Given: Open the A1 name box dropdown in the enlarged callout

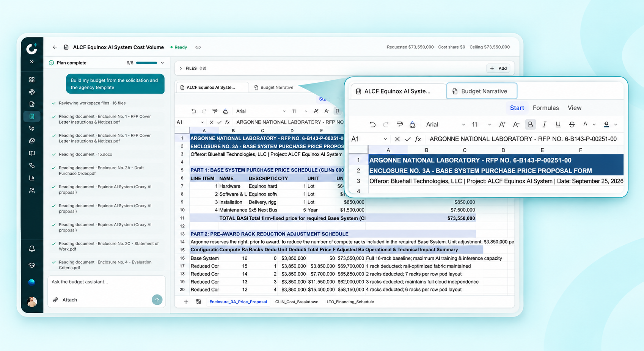Looking at the screenshot, I should pyautogui.click(x=385, y=139).
